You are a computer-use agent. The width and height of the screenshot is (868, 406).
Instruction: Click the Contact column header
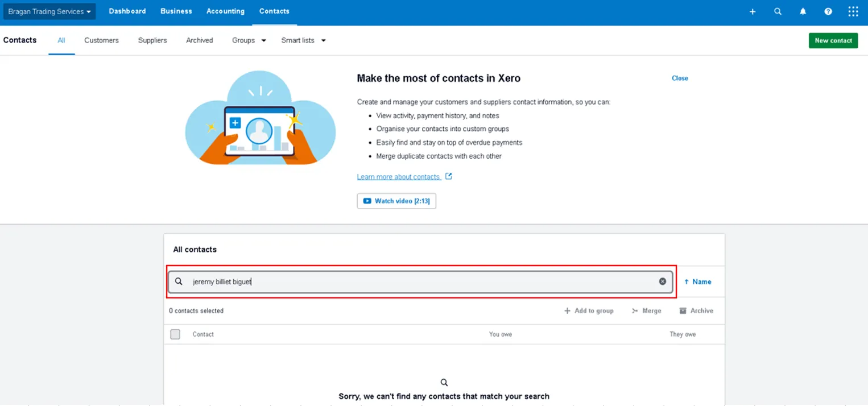point(203,334)
